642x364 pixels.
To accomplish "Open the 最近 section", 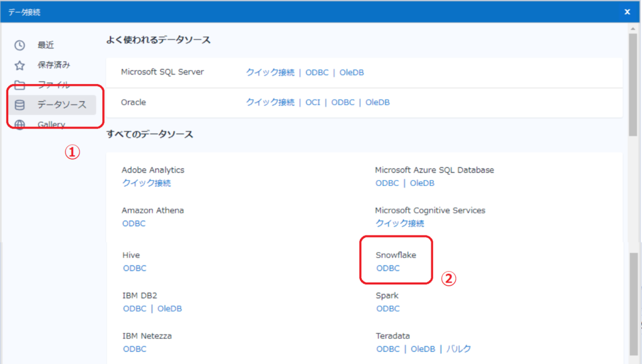I will pos(46,45).
